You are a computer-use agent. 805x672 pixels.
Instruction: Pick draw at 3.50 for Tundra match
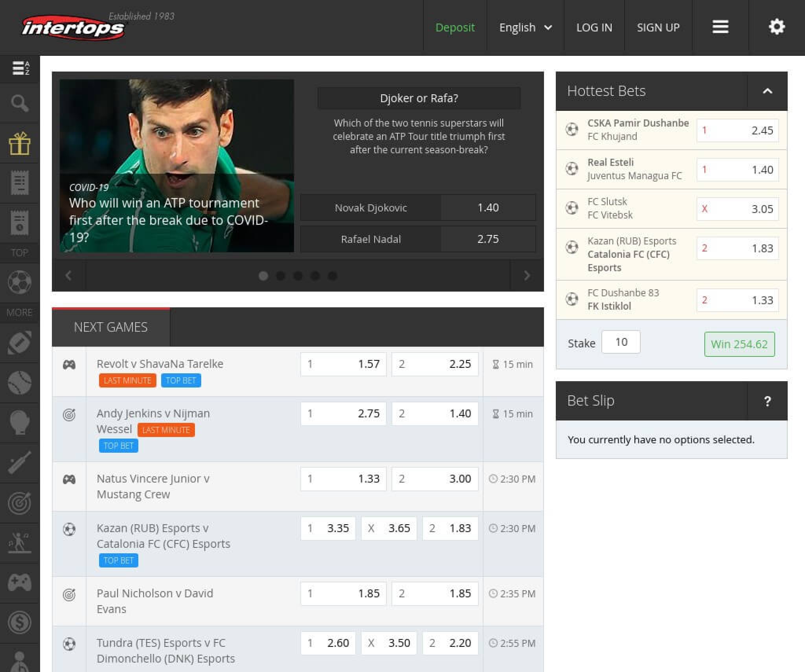tap(389, 643)
